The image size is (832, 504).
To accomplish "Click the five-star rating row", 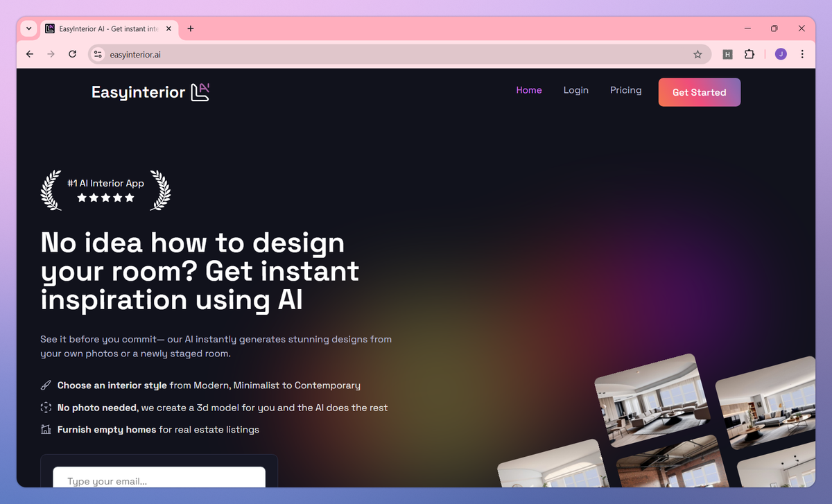I will click(105, 198).
